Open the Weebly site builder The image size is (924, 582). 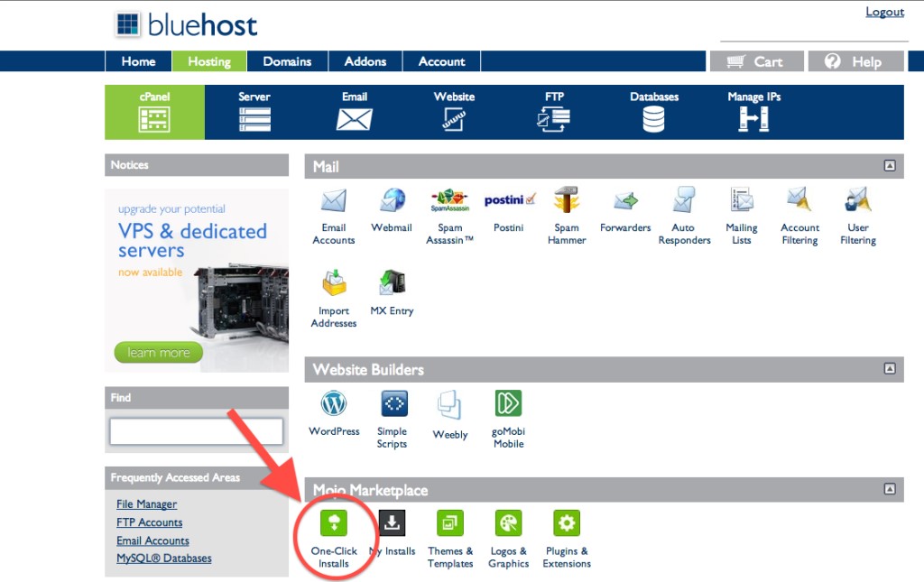[450, 415]
